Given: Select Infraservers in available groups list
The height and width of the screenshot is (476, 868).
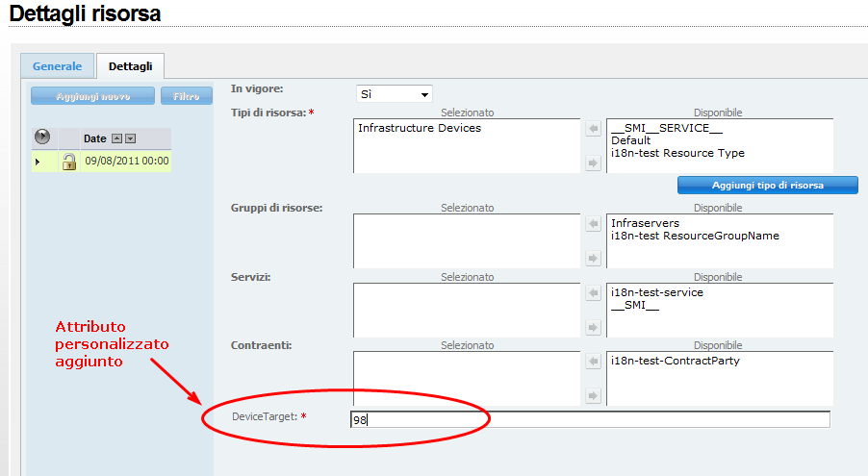Looking at the screenshot, I should (x=645, y=223).
